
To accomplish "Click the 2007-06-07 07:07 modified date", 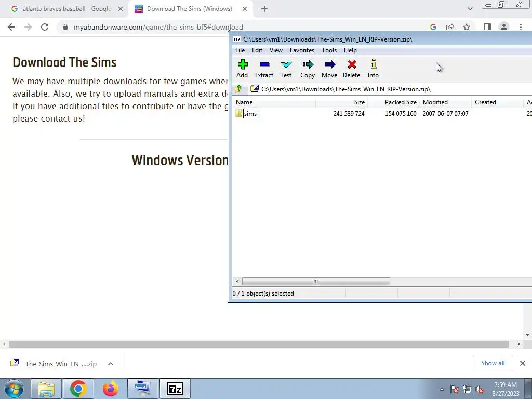I will coord(445,114).
